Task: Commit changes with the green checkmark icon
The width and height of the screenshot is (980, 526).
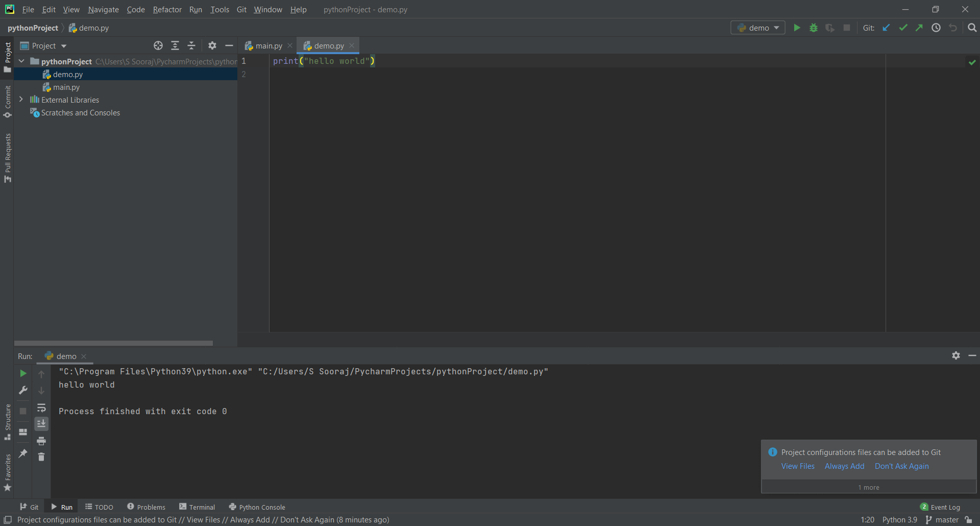Action: click(x=903, y=28)
